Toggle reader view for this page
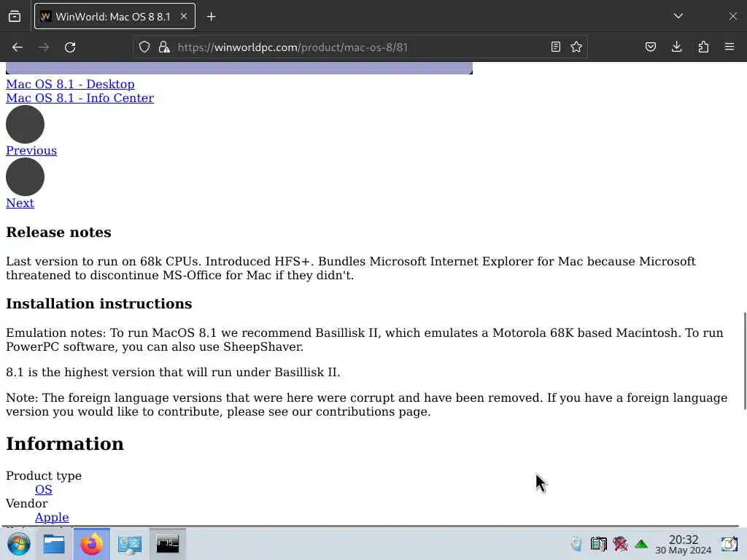 point(555,47)
